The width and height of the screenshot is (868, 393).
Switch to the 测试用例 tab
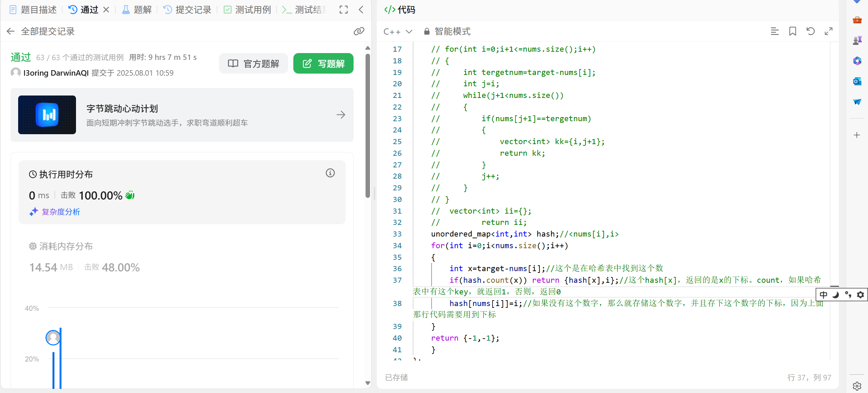click(247, 10)
